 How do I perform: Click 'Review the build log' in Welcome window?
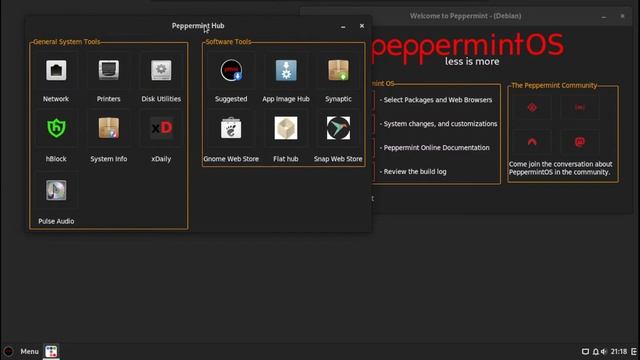pos(415,171)
